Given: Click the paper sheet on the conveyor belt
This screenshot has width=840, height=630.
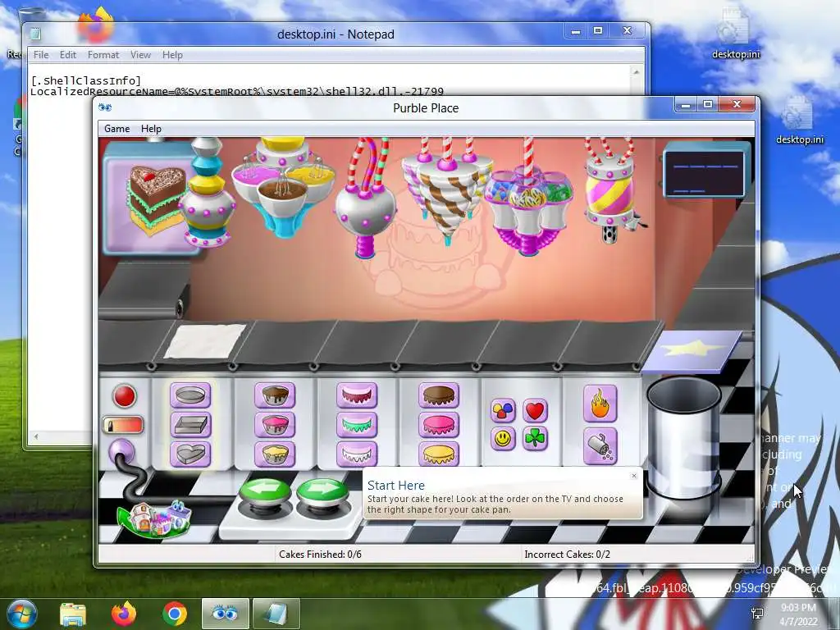Looking at the screenshot, I should click(204, 341).
